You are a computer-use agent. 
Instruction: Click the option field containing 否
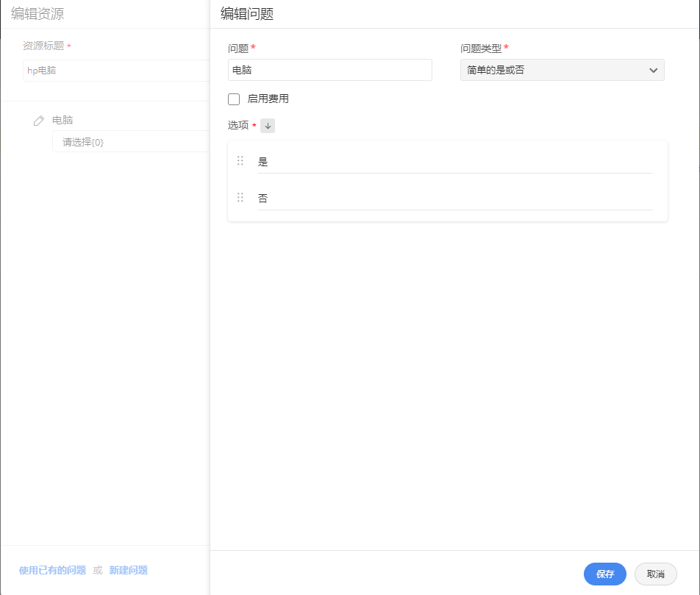point(455,199)
